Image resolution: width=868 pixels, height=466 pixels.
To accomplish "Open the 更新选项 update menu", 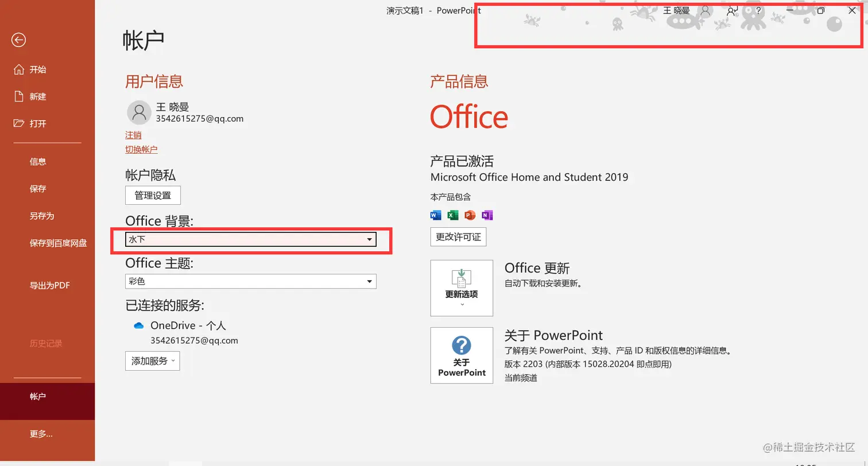I will (462, 288).
